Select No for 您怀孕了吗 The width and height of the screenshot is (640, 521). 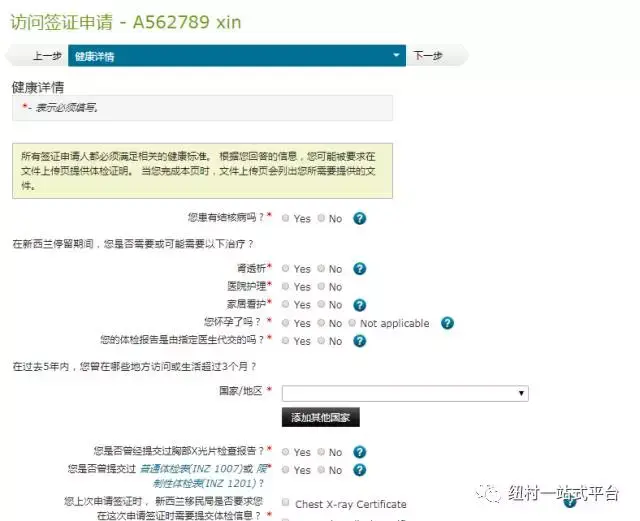[x=321, y=323]
